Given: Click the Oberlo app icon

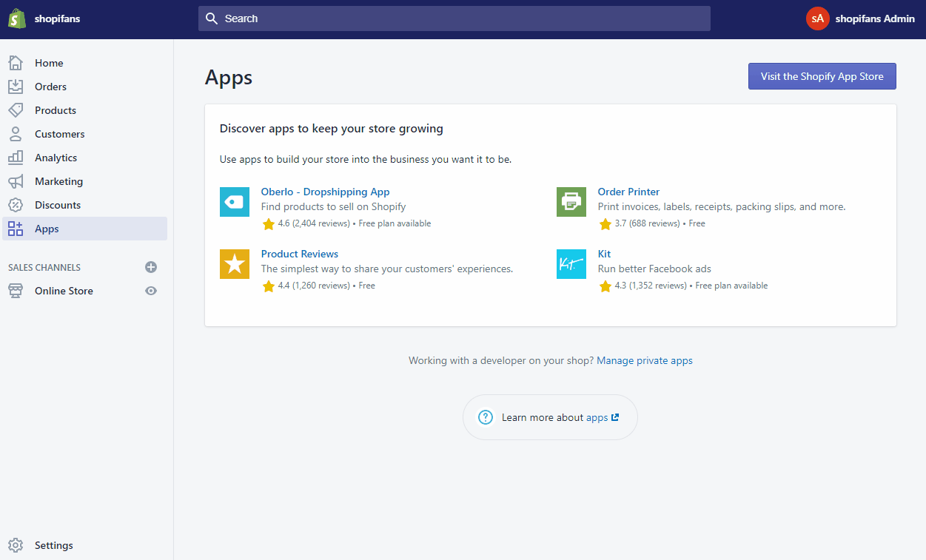Looking at the screenshot, I should (235, 202).
